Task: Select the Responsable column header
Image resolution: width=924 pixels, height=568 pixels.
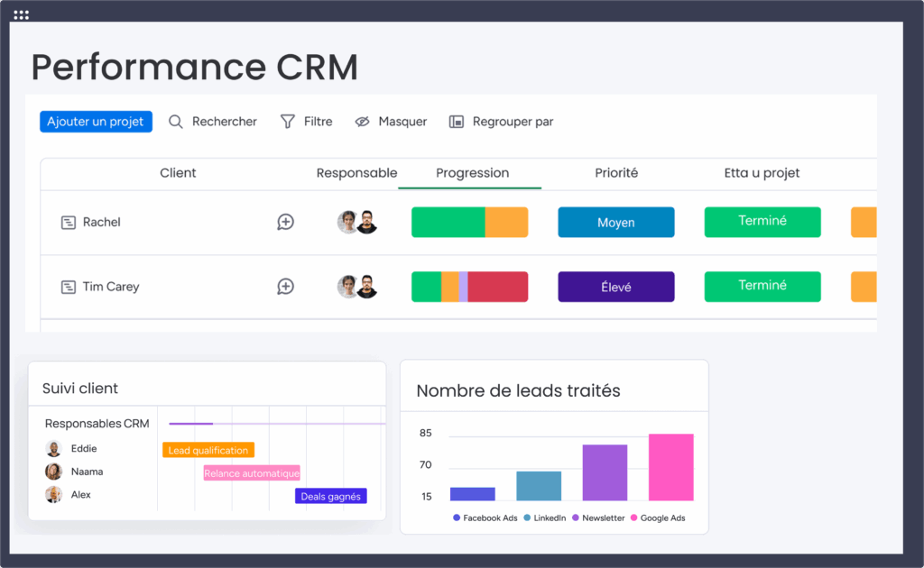Action: 356,173
